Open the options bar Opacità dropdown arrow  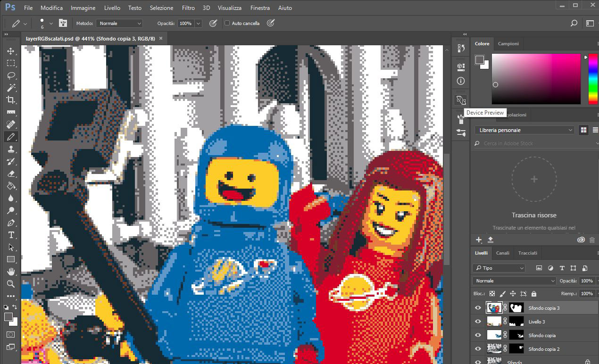click(198, 23)
